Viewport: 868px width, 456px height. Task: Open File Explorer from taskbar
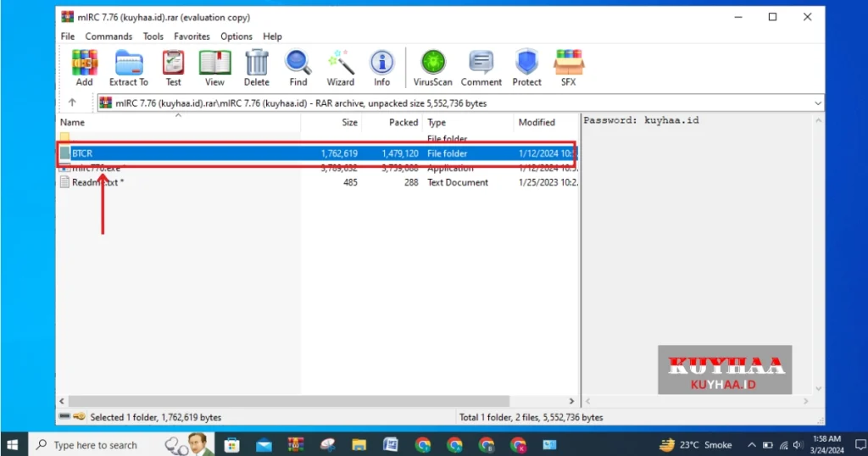(x=359, y=444)
